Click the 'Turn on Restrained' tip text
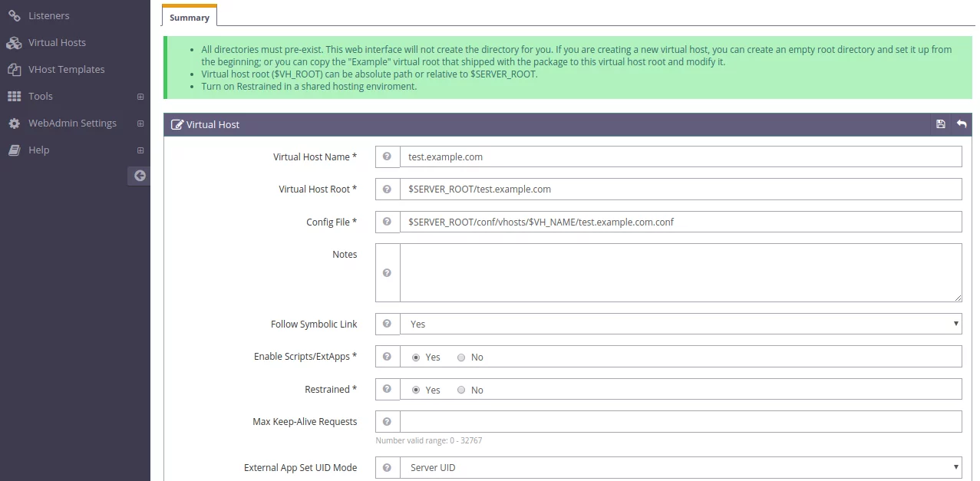Screen dimensions: 980x481 click(x=309, y=87)
